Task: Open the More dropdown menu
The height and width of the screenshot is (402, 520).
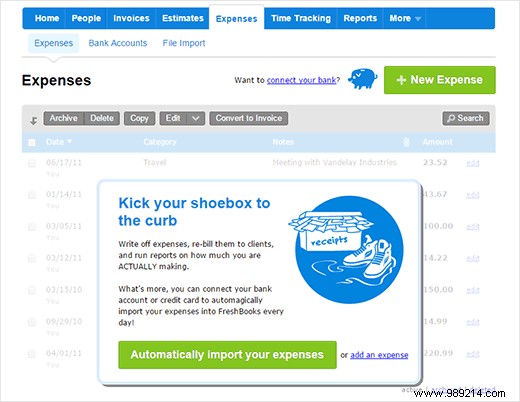Action: click(x=405, y=18)
